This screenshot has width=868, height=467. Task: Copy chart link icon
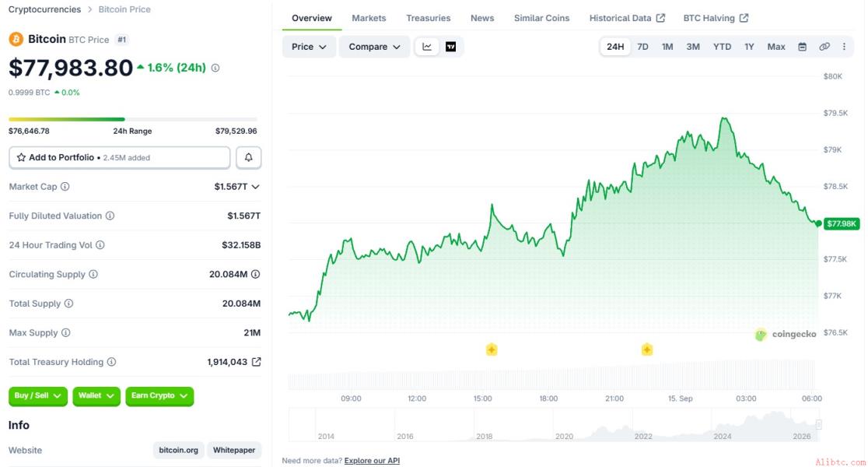[824, 47]
